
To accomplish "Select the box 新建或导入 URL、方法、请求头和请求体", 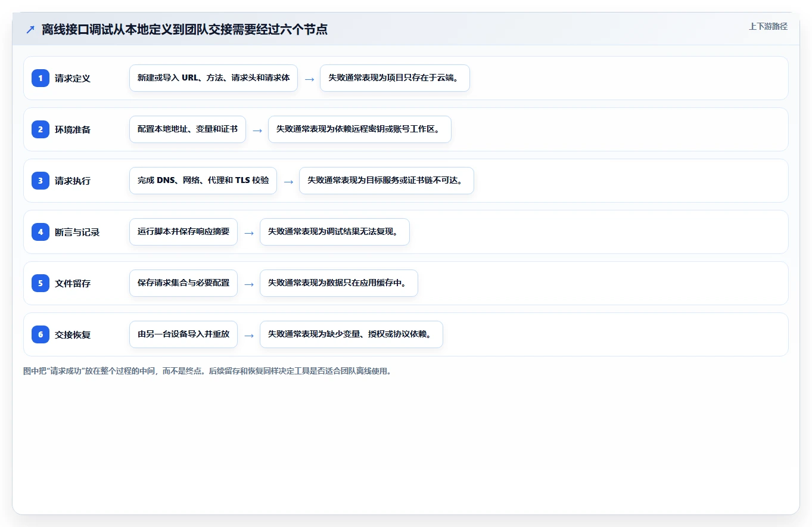I will click(x=213, y=78).
